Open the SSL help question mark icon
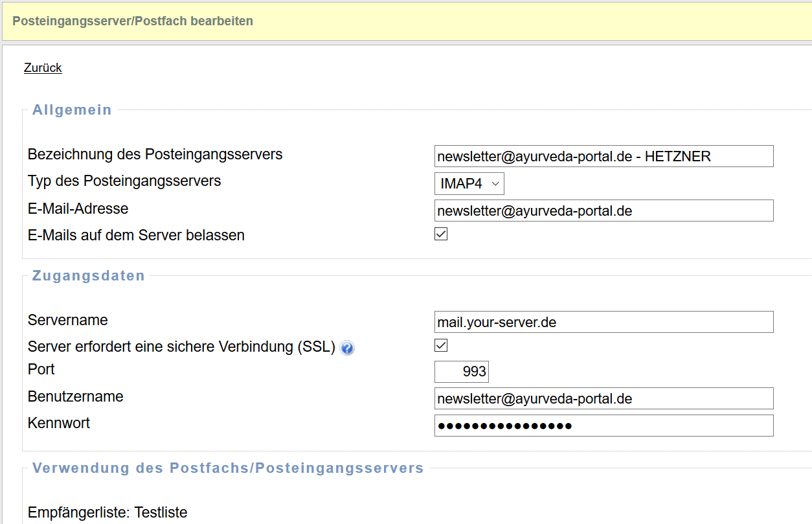 click(x=347, y=348)
